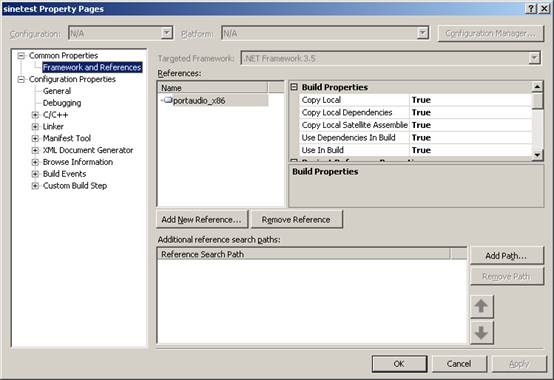Select the C/C++ tree item label
This screenshot has width=554, height=380.
point(55,115)
